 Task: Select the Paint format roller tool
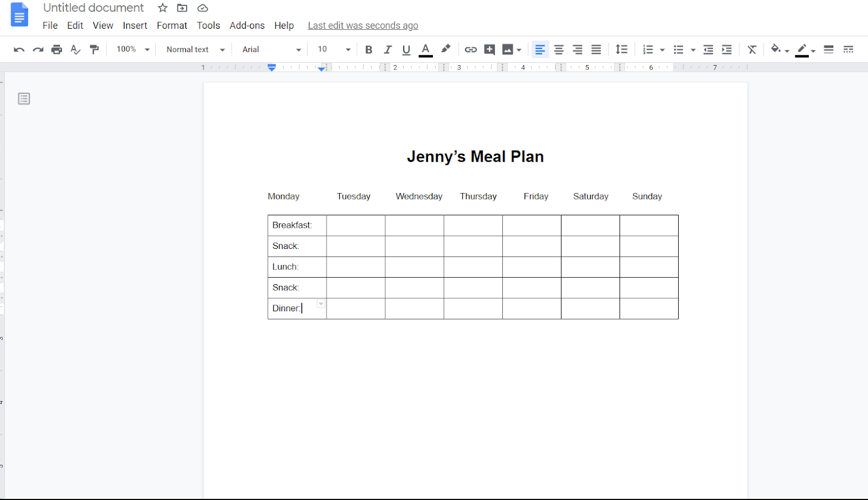pos(94,49)
